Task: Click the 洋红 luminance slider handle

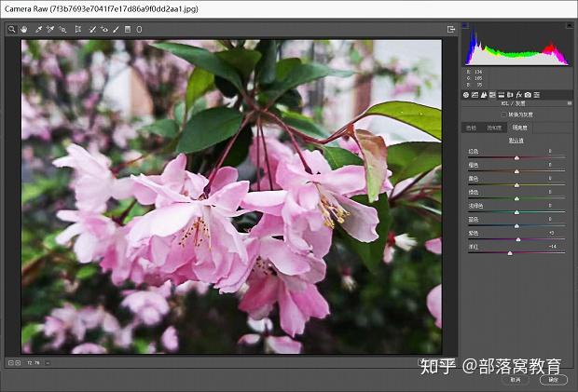Action: 510,253
